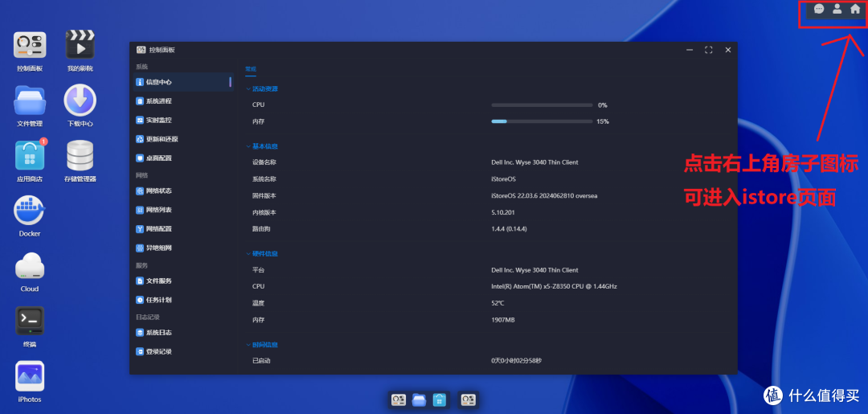Click the full-screen button of 控制面板 window
The image size is (868, 414).
(709, 50)
